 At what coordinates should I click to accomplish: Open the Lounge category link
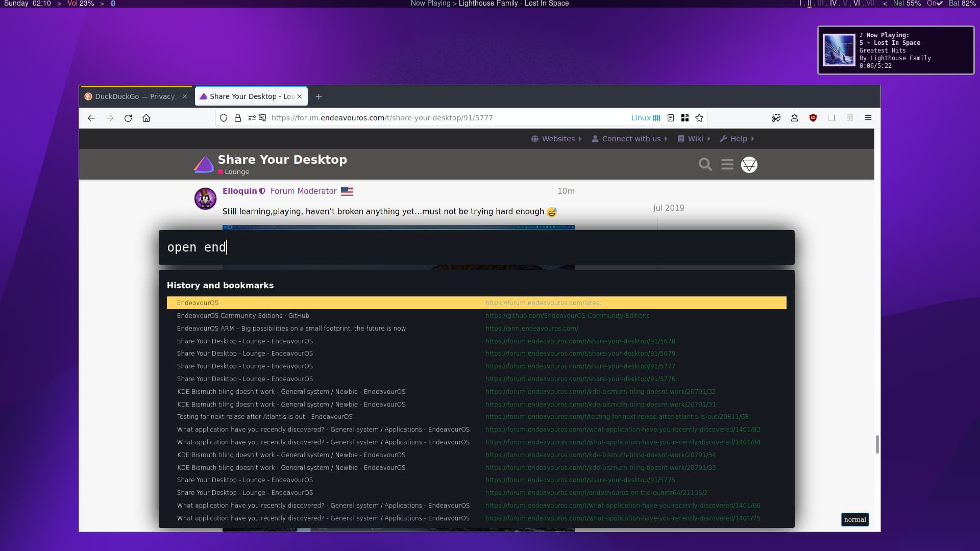pos(236,172)
